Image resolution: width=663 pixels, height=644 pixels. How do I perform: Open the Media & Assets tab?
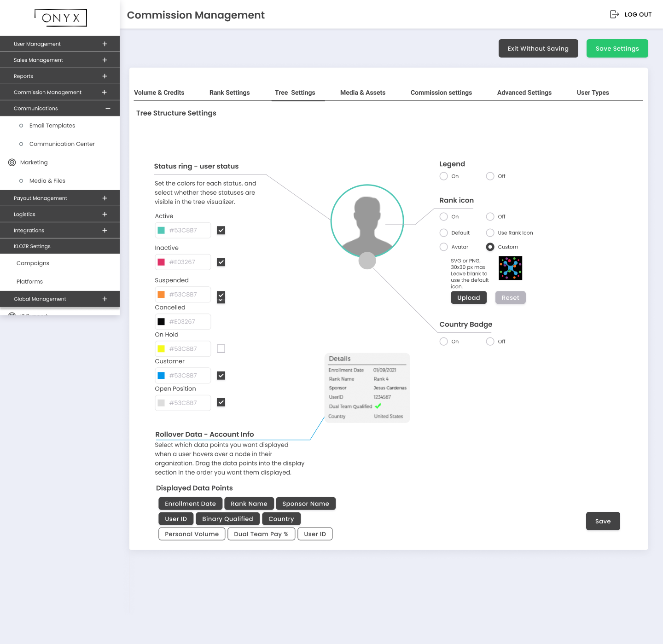point(362,93)
